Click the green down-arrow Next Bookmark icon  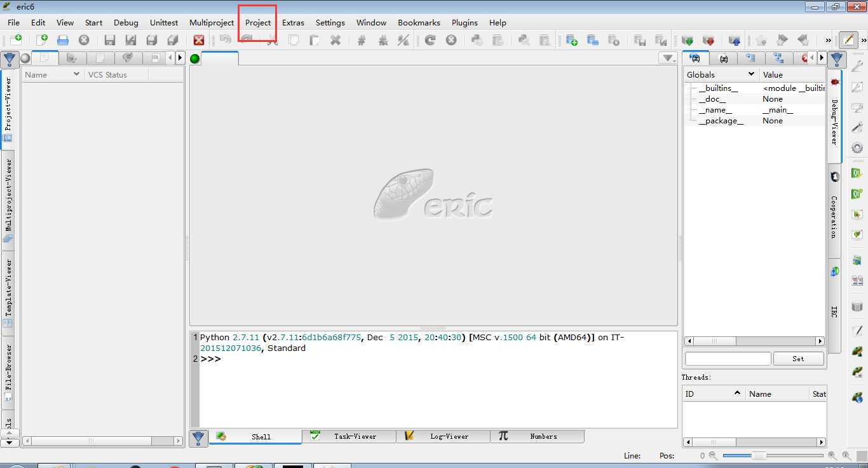pos(688,40)
